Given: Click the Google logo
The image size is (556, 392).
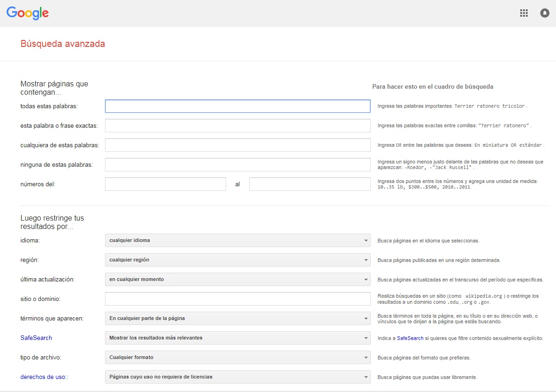Looking at the screenshot, I should [x=27, y=13].
